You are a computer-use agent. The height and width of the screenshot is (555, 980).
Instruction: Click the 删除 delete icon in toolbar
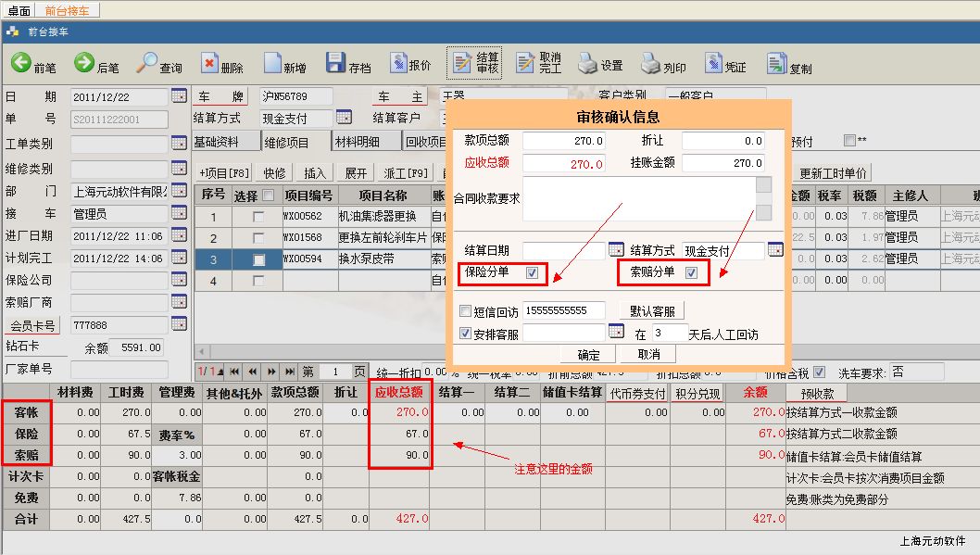click(x=209, y=64)
